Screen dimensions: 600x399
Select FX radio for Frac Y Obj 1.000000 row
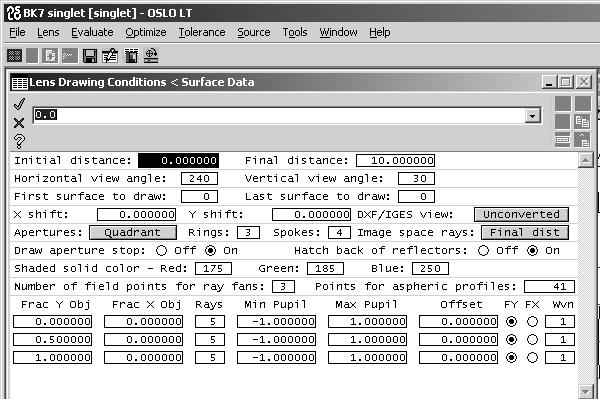click(x=532, y=358)
